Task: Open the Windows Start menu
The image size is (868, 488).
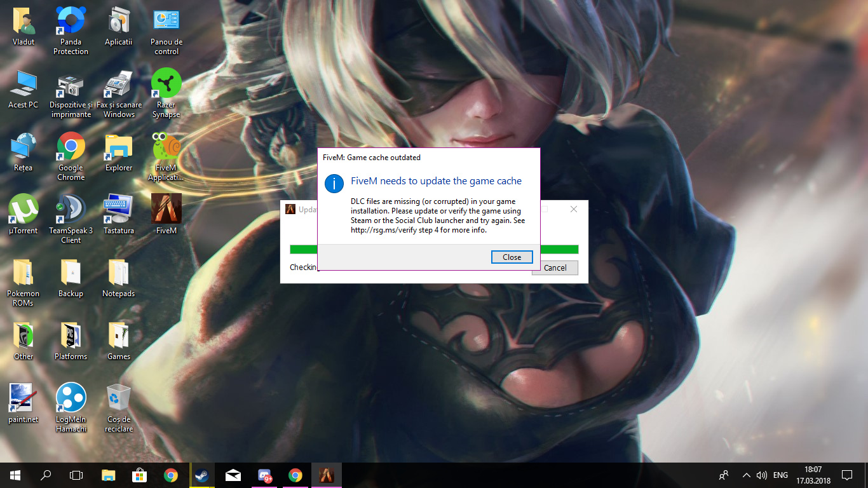Action: (15, 475)
